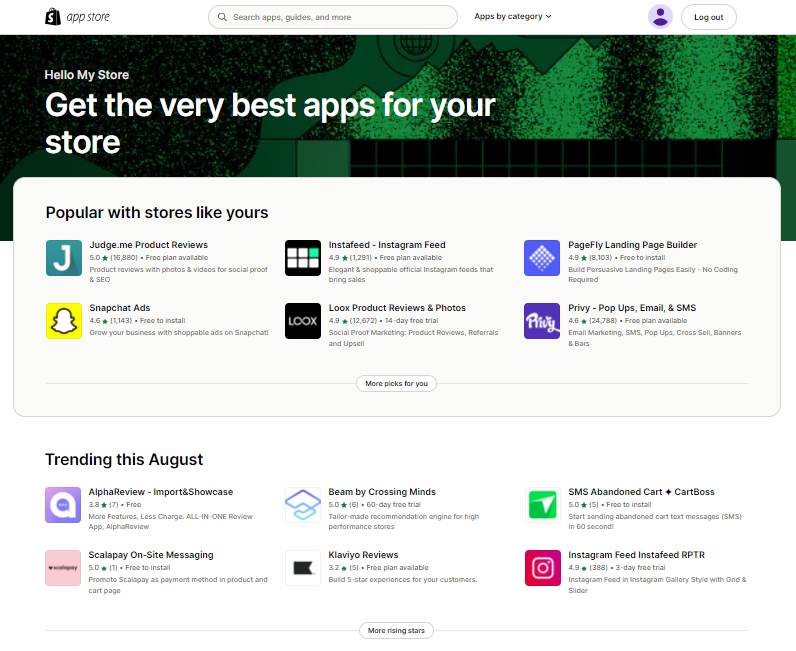Viewport: 796px width, 651px height.
Task: Click the Privy app icon
Action: click(x=542, y=321)
